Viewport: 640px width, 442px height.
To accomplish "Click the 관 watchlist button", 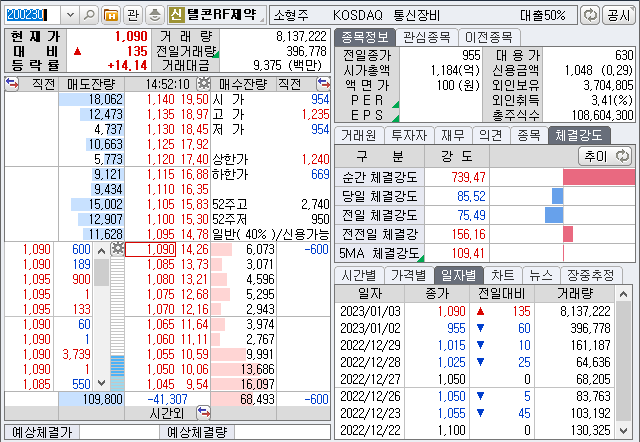I will 132,15.
